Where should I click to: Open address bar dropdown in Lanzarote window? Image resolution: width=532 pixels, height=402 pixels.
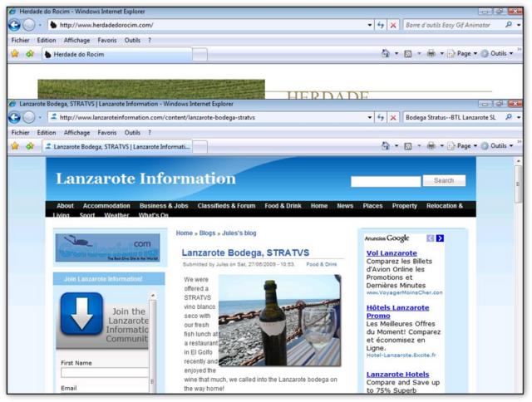(369, 118)
